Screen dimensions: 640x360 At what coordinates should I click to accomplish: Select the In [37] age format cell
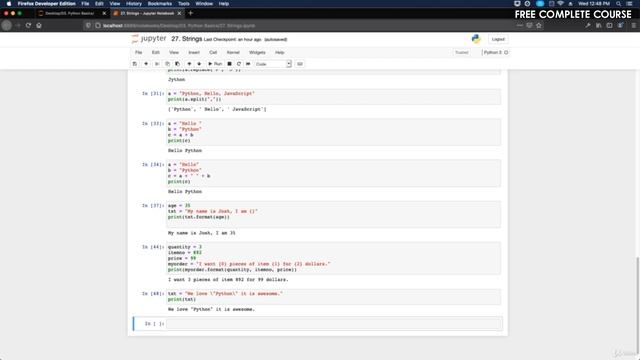coord(333,214)
